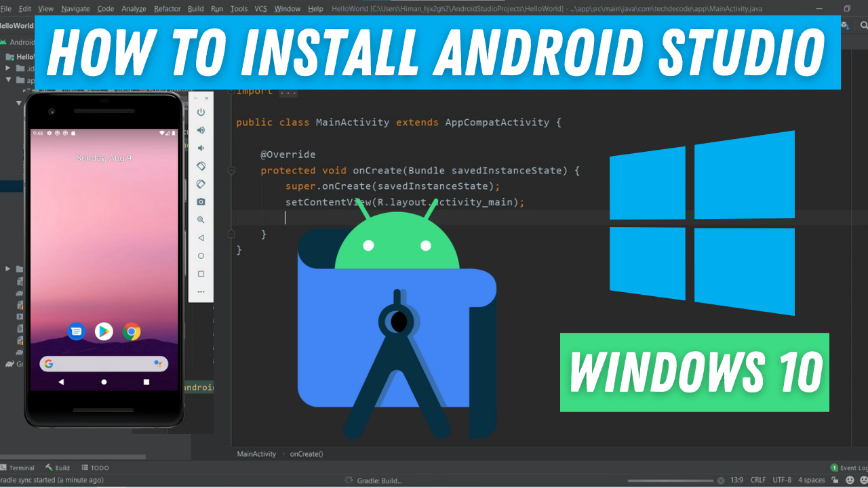The image size is (868, 488).
Task: Change line separator CRLF in status bar
Action: coord(757,480)
